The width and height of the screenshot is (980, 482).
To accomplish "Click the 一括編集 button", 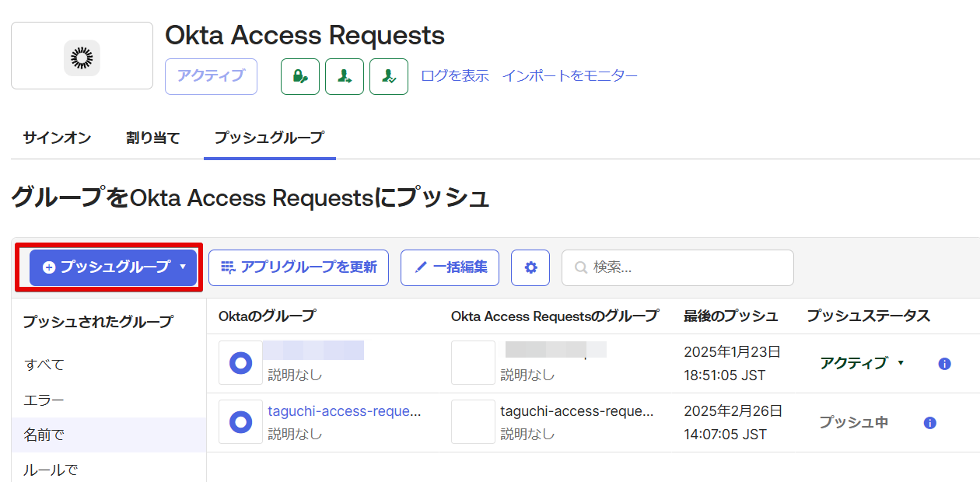I will tap(450, 267).
